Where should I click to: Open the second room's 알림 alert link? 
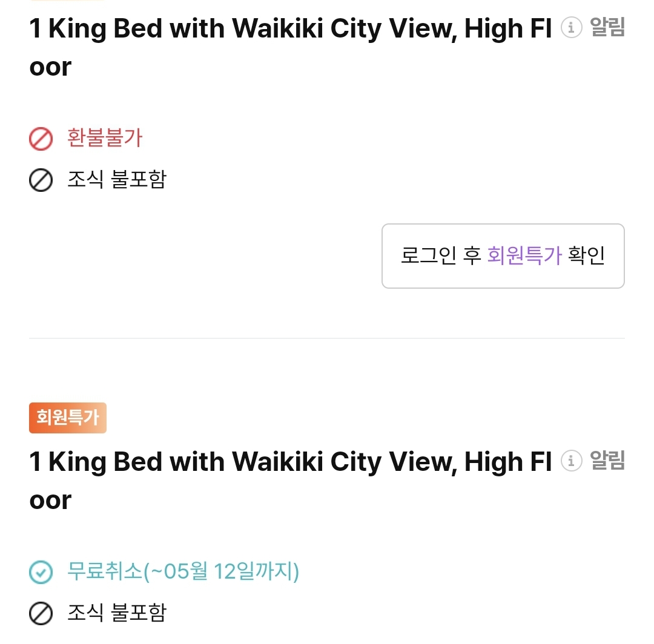pyautogui.click(x=607, y=461)
